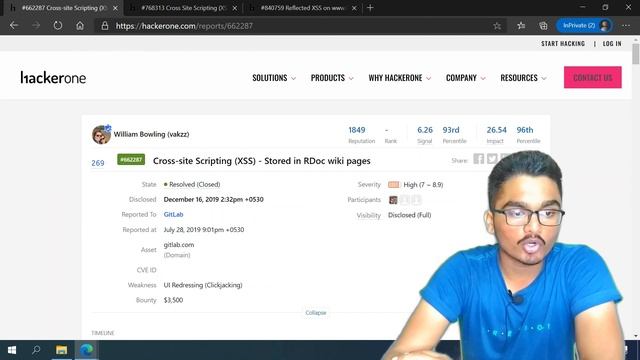Viewport: 640px width, 360px height.
Task: Collapse the report details section
Action: [316, 313]
